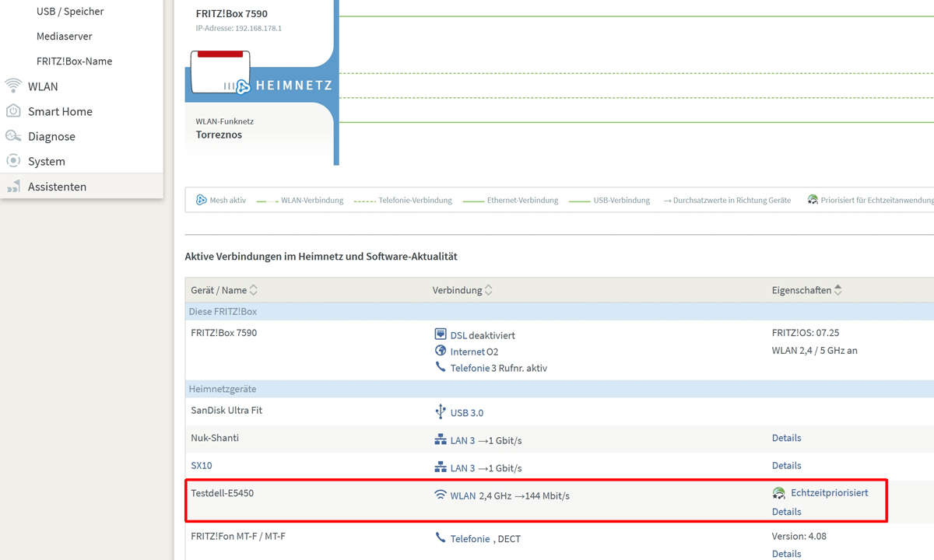
Task: Click the LAN icon in Nuk-Shanti row
Action: [441, 439]
